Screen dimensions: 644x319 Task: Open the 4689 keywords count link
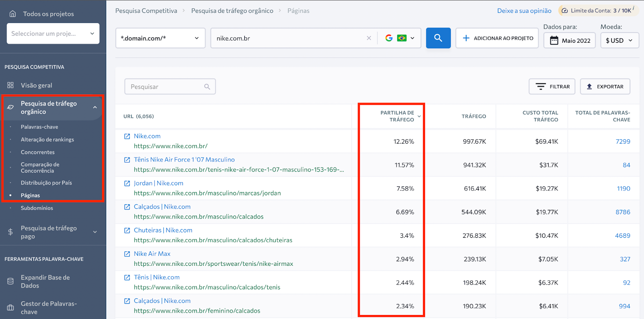point(623,236)
